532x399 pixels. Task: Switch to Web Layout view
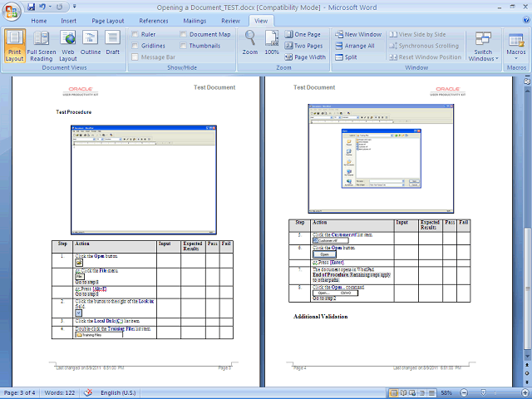68,46
